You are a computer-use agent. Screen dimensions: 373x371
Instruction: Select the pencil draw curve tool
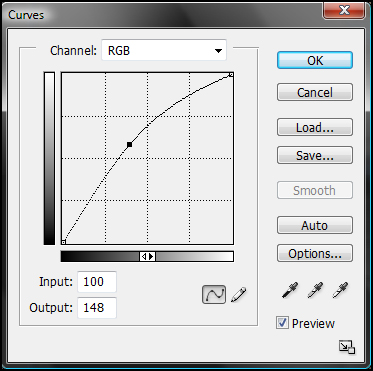pyautogui.click(x=239, y=295)
